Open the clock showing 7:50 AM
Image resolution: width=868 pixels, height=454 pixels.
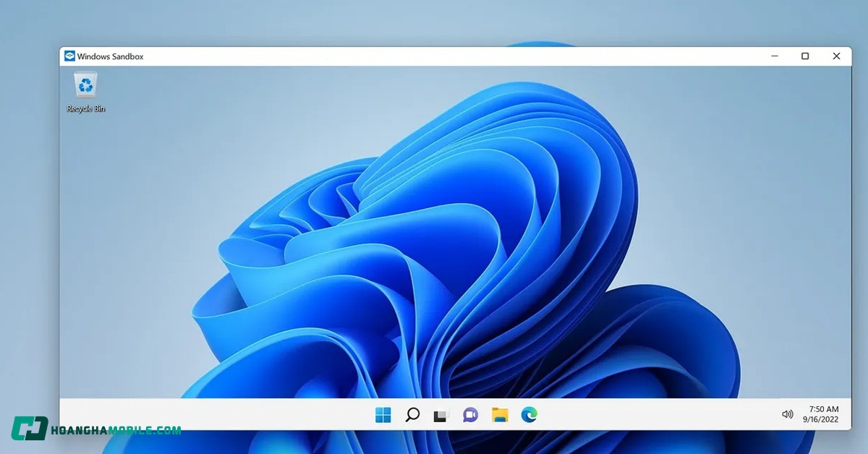pos(824,409)
